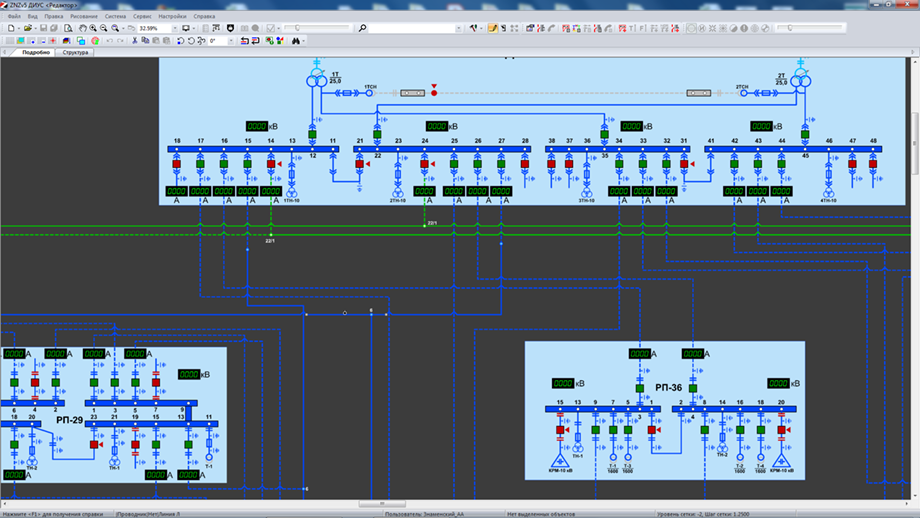
Task: Toggle the red switch in cell 14
Action: (x=271, y=164)
